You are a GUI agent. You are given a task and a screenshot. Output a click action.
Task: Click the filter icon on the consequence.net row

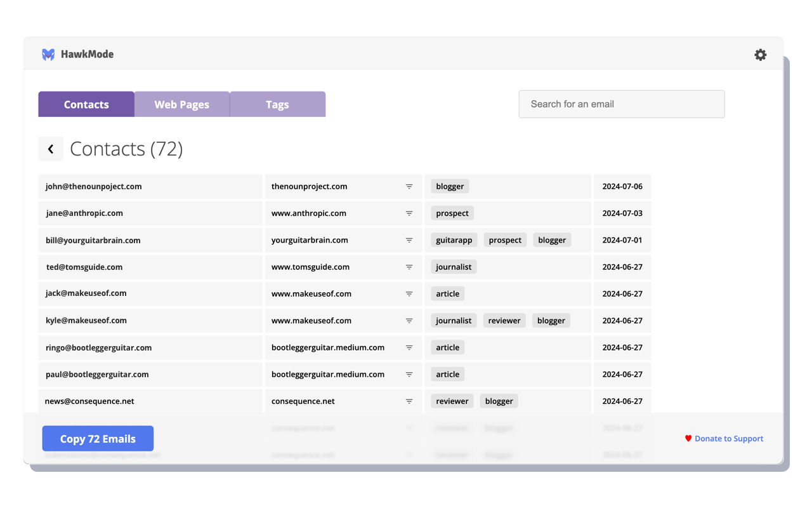[x=409, y=401]
